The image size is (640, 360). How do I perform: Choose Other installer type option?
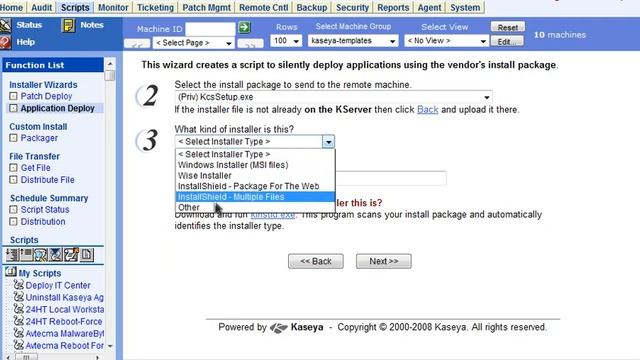click(255, 207)
